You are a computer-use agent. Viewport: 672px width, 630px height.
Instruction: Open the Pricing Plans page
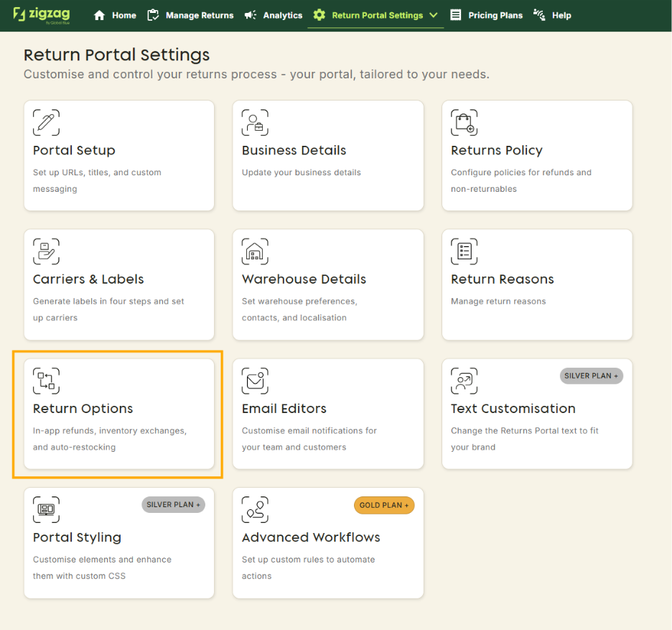pos(486,15)
